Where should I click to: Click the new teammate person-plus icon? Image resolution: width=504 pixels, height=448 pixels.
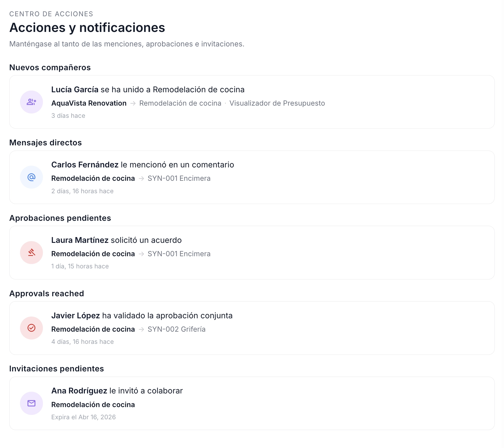point(31,102)
